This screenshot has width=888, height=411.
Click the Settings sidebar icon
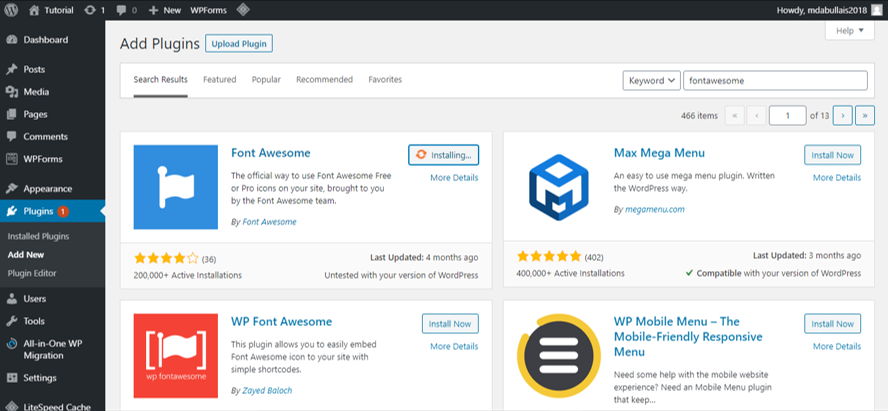pyautogui.click(x=12, y=378)
